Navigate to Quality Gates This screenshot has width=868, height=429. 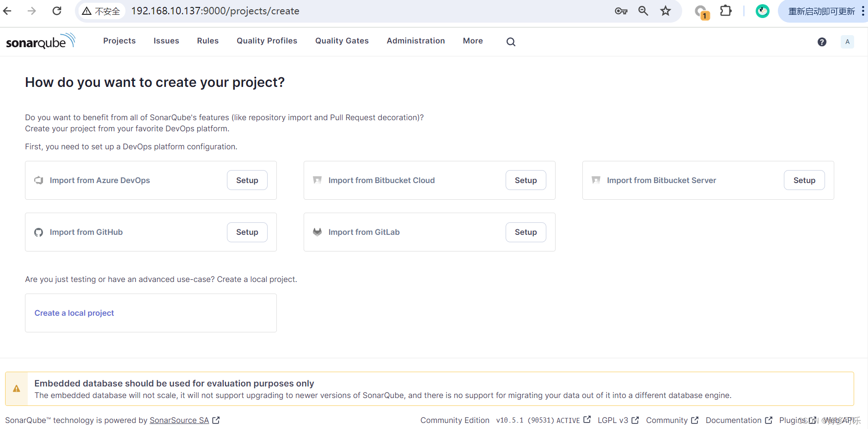pos(342,41)
